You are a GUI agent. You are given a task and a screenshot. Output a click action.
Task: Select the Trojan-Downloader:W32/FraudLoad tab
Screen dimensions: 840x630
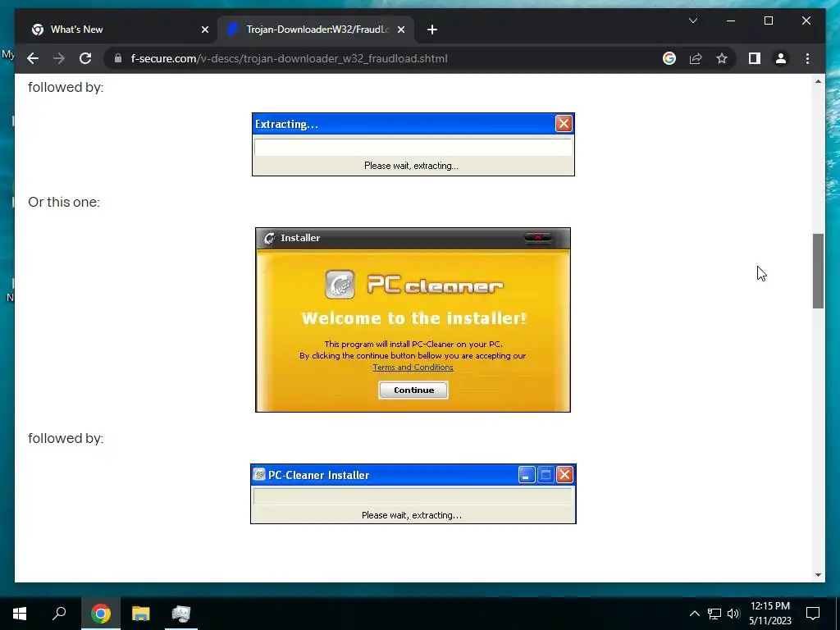pos(316,30)
